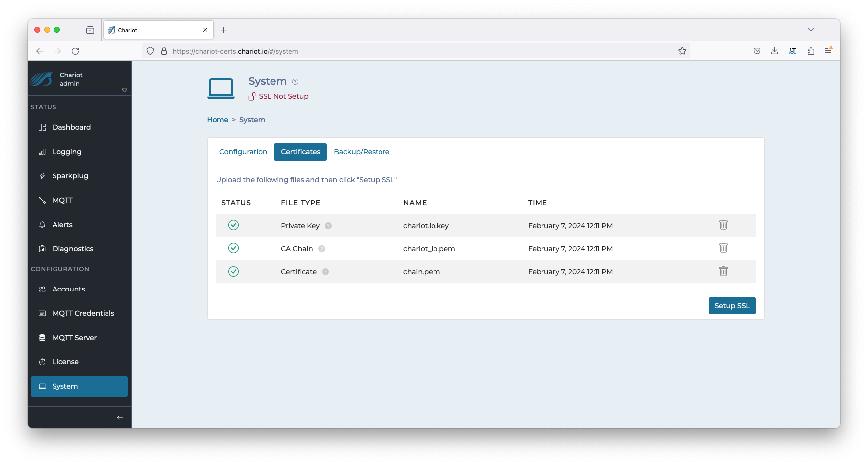Select System in the sidebar
Image resolution: width=868 pixels, height=465 pixels.
point(79,386)
